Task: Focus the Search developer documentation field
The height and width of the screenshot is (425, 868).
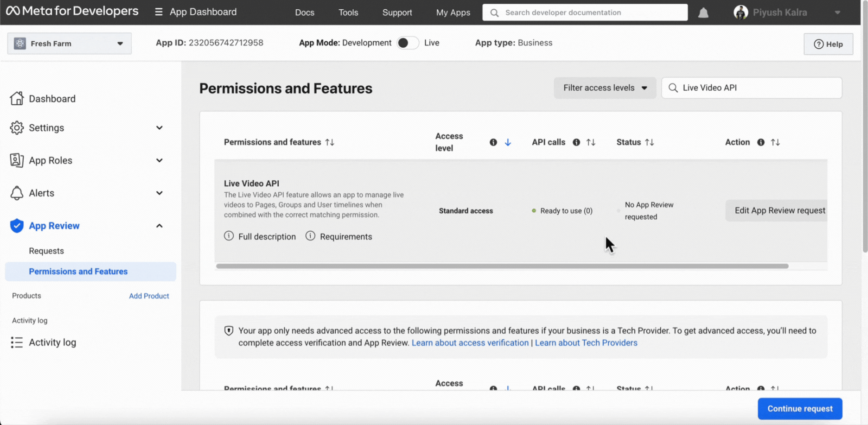Action: pyautogui.click(x=585, y=13)
